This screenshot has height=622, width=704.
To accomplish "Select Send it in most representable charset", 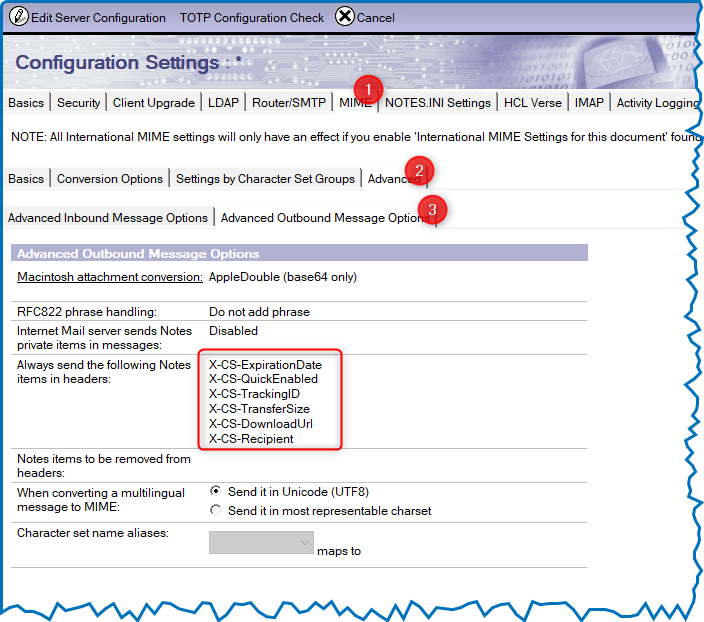I will 215,511.
